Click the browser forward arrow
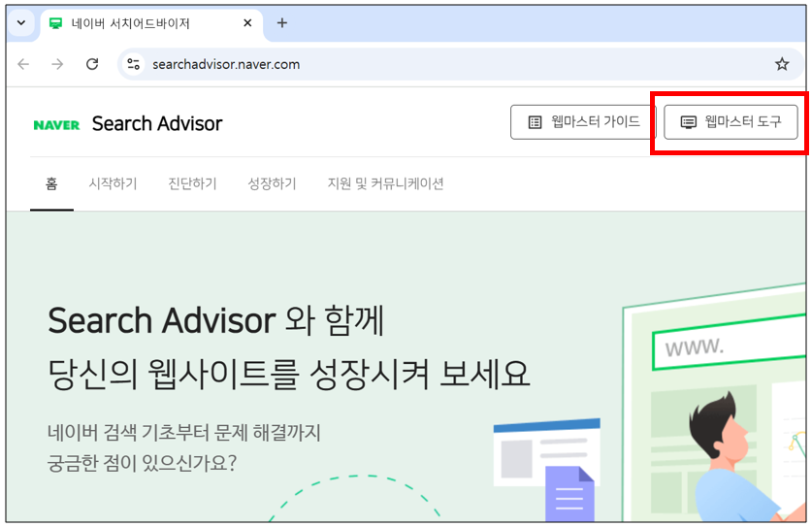The width and height of the screenshot is (812, 527). [57, 64]
